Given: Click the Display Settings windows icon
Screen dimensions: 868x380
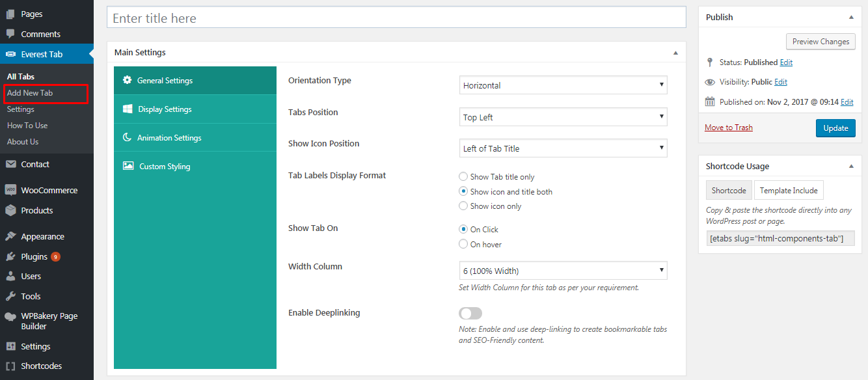Looking at the screenshot, I should coord(128,109).
